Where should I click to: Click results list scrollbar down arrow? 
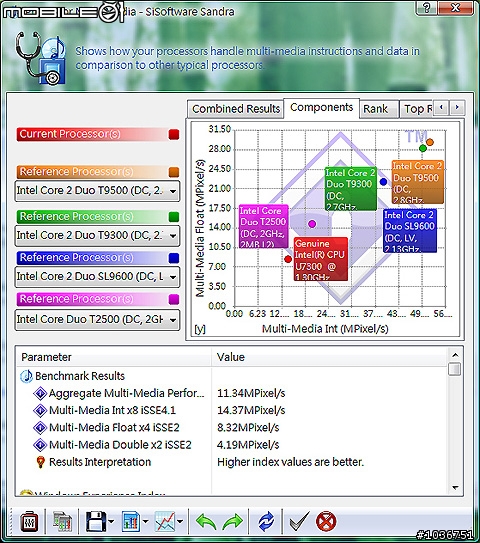coord(455,488)
